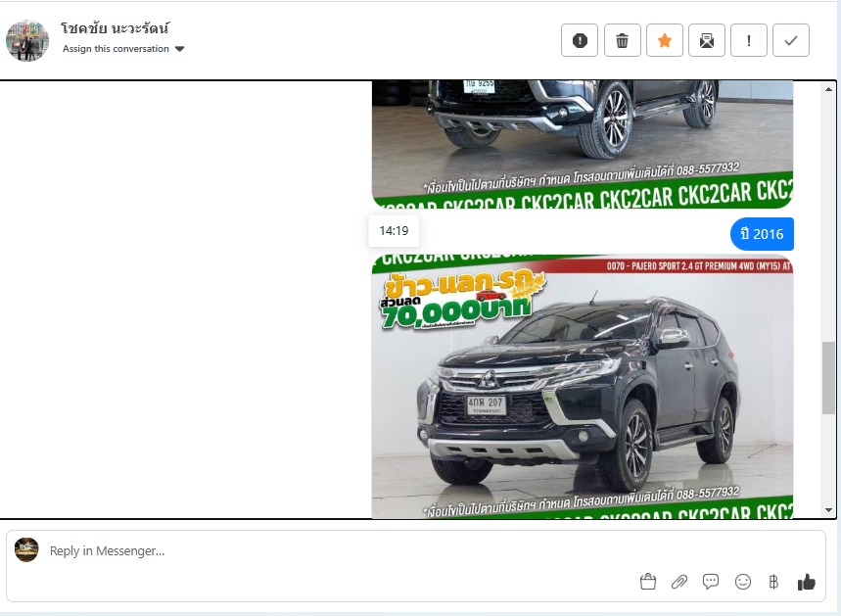Viewport: 841px width, 616px height.
Task: Open black Pajero Sport 4กห 207 image
Action: 583,387
